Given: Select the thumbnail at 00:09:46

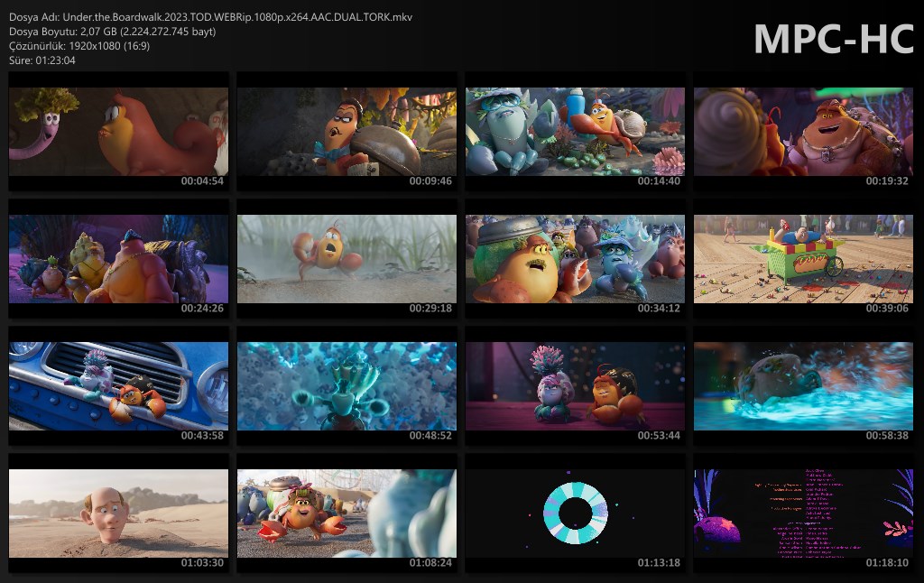Looking at the screenshot, I should [x=346, y=132].
